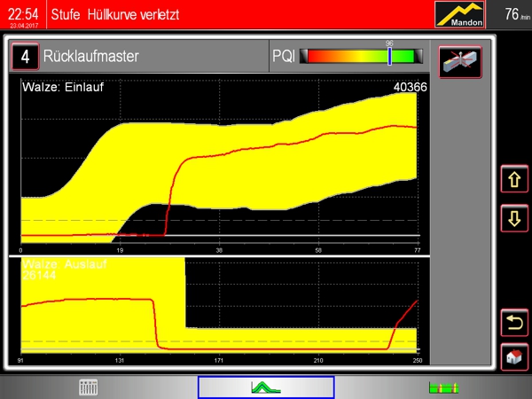Open the counter table view icon
532x399 pixels.
point(88,387)
